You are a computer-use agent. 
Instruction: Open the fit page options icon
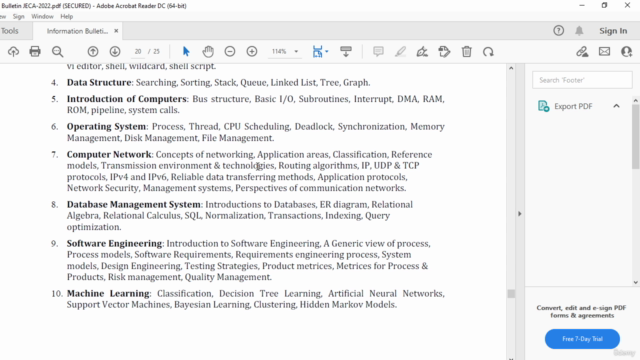tap(320, 51)
